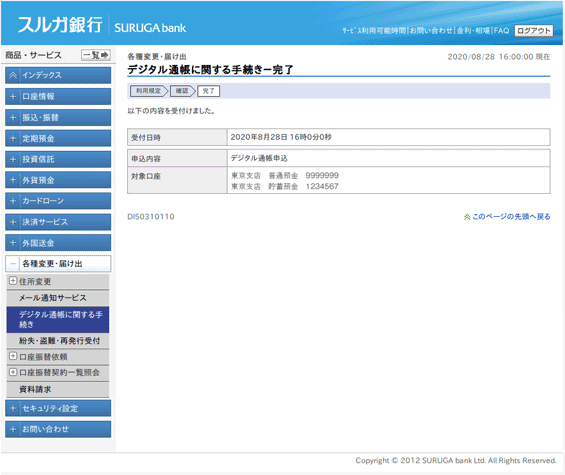Expand 口座振替契約一覧照会 plus box
The image size is (565, 475).
[13, 372]
